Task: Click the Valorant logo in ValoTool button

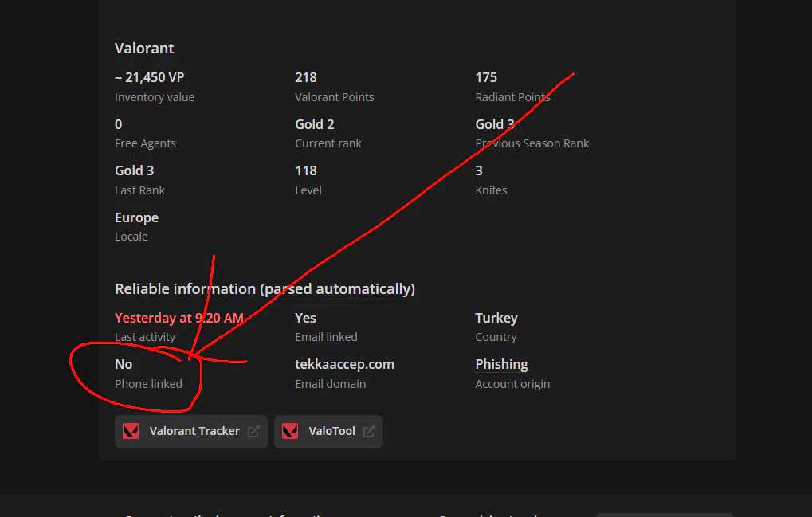Action: [291, 431]
